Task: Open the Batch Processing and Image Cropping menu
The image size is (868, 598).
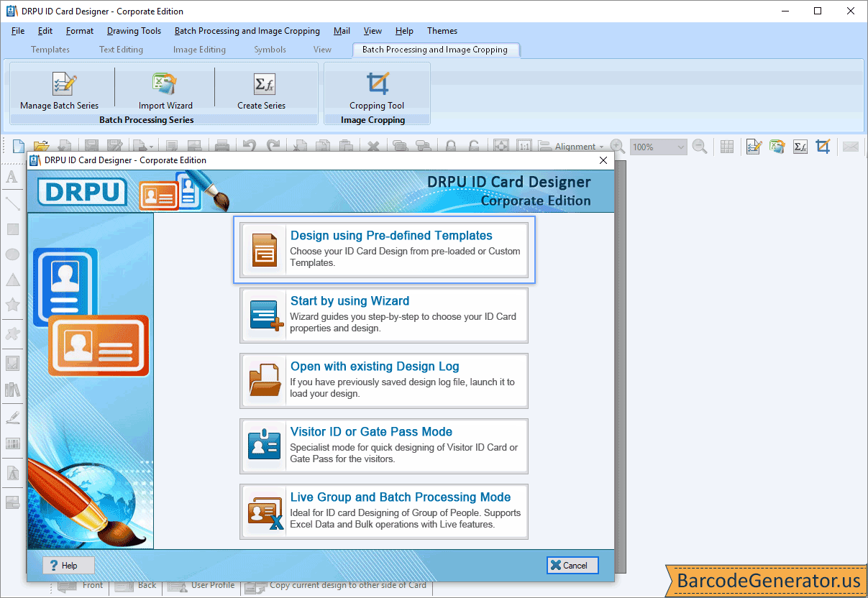Action: 247,31
